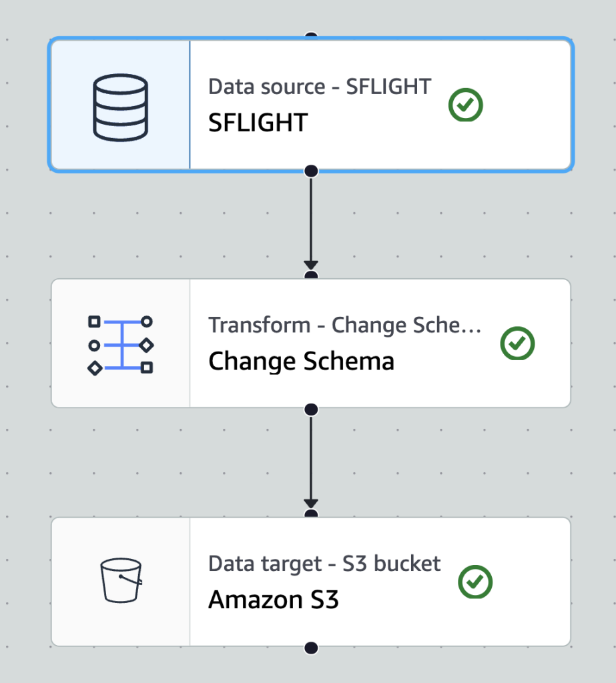
Task: Select the arrowhead entering Change Schema node
Action: point(311,265)
